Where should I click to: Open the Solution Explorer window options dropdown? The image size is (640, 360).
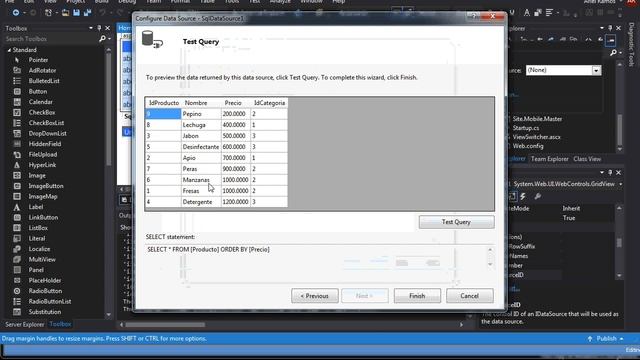[602, 28]
